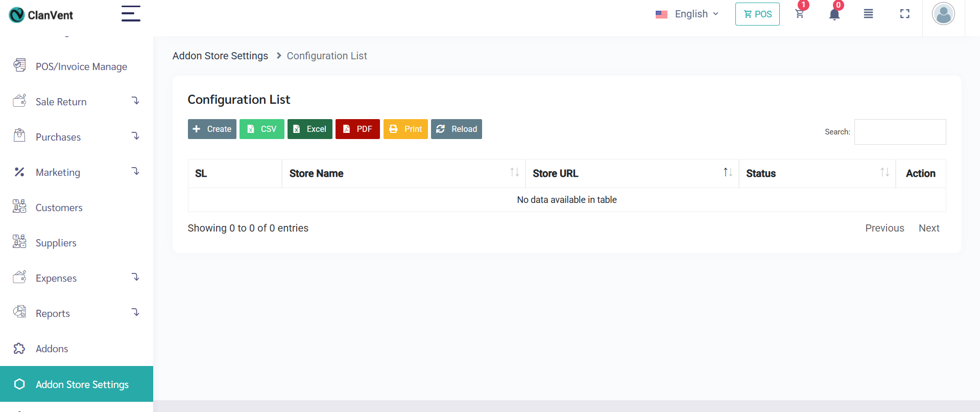Toggle the sidebar hamburger menu
Image resolution: width=980 pixels, height=412 pixels.
click(131, 13)
